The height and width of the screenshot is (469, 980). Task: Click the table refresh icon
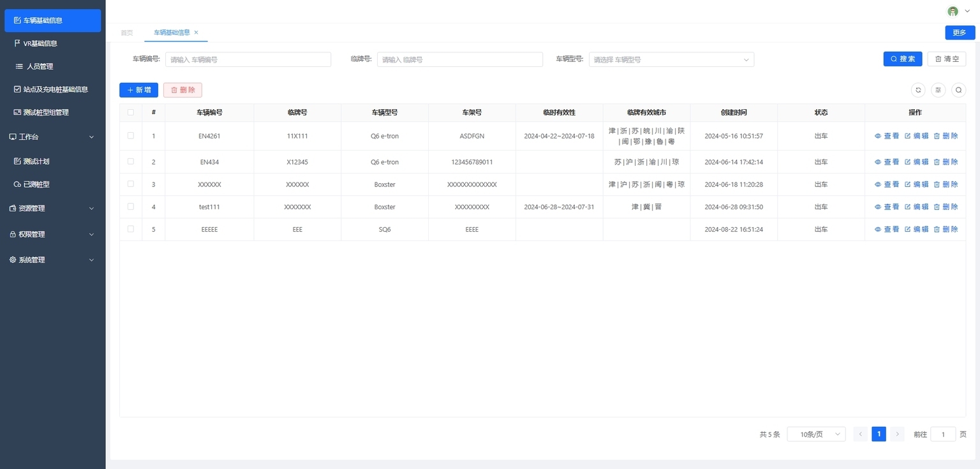click(918, 90)
